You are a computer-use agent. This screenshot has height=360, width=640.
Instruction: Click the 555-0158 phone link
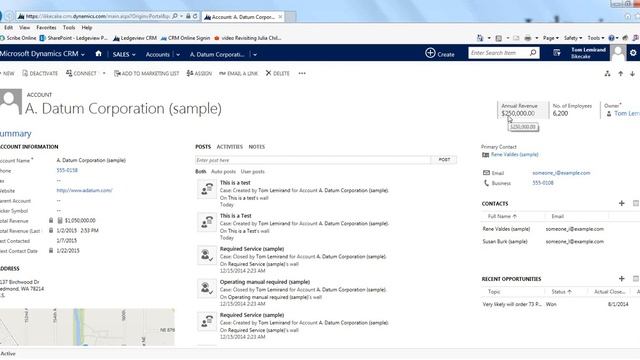pos(67,170)
